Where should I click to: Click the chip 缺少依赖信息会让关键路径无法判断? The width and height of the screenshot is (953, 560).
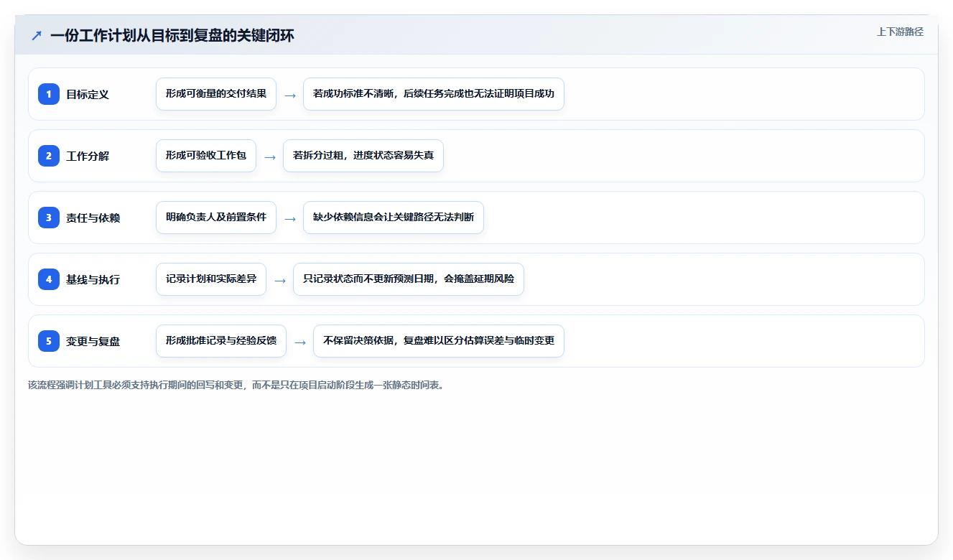pyautogui.click(x=394, y=218)
